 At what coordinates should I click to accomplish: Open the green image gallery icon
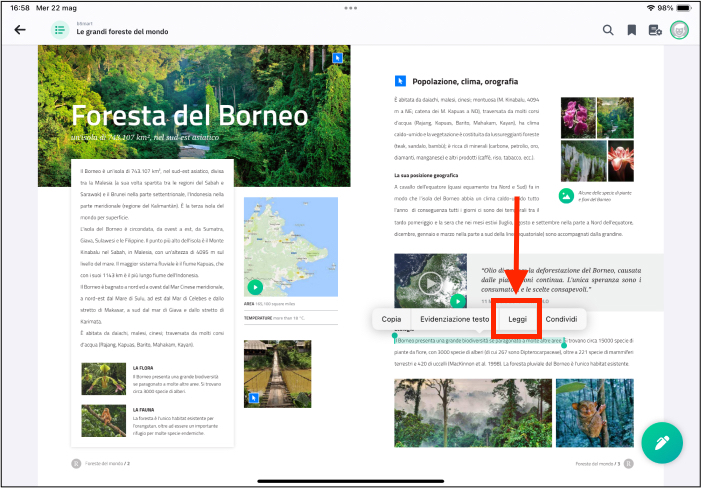click(x=566, y=196)
